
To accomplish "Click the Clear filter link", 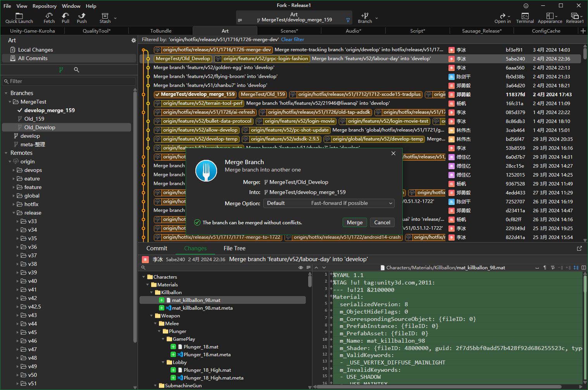I will pyautogui.click(x=292, y=40).
